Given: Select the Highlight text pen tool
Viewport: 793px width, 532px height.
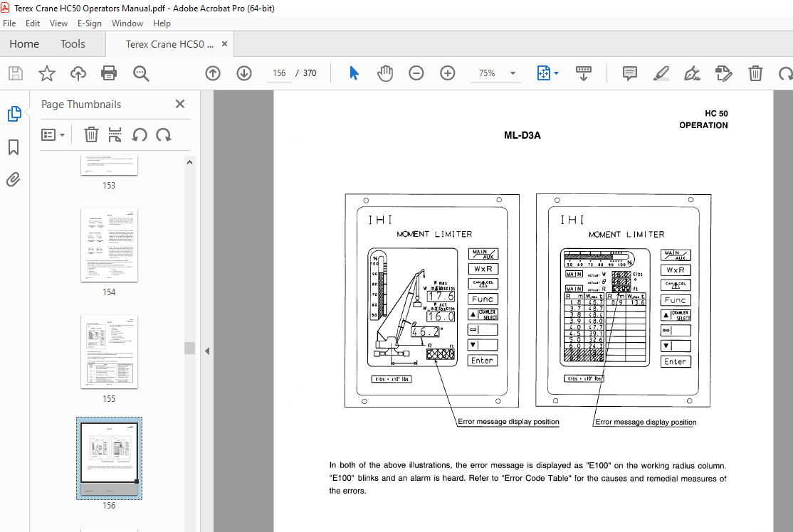Looking at the screenshot, I should point(661,73).
